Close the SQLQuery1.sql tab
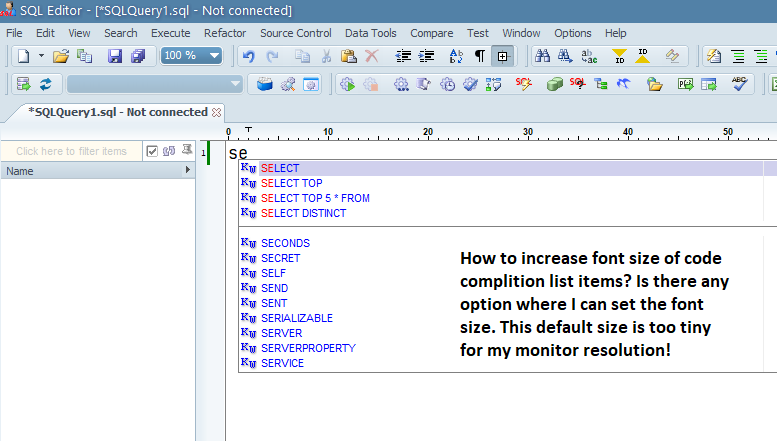The width and height of the screenshot is (777, 441). pos(217,112)
